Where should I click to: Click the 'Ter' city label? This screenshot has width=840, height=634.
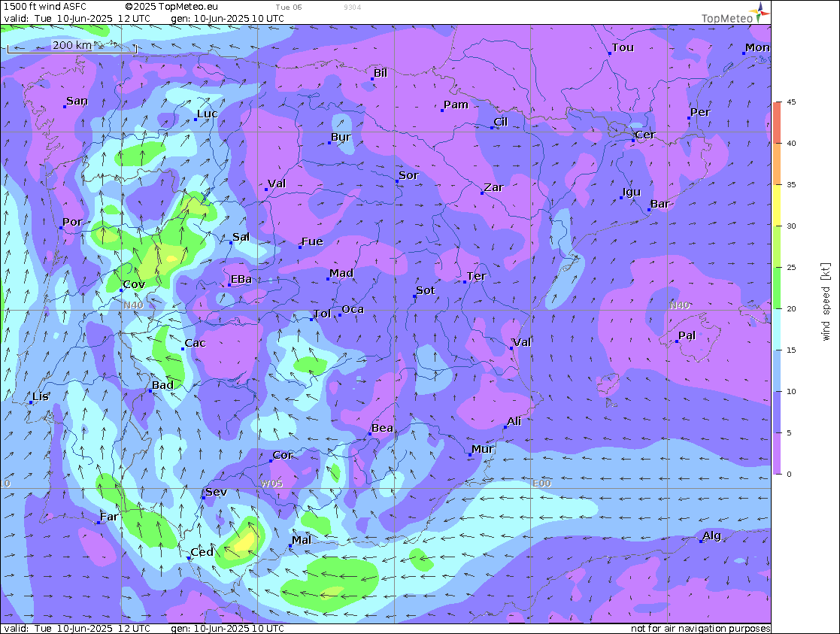[x=476, y=276]
